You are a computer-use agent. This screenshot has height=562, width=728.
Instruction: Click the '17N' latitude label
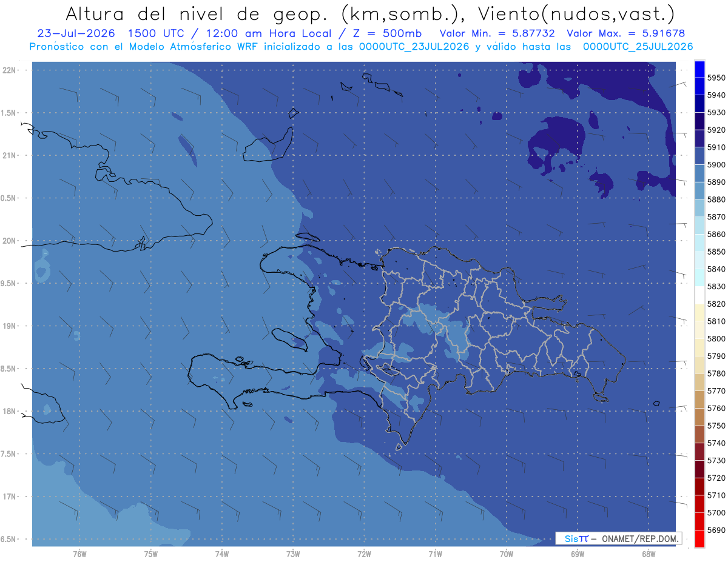[x=10, y=497]
